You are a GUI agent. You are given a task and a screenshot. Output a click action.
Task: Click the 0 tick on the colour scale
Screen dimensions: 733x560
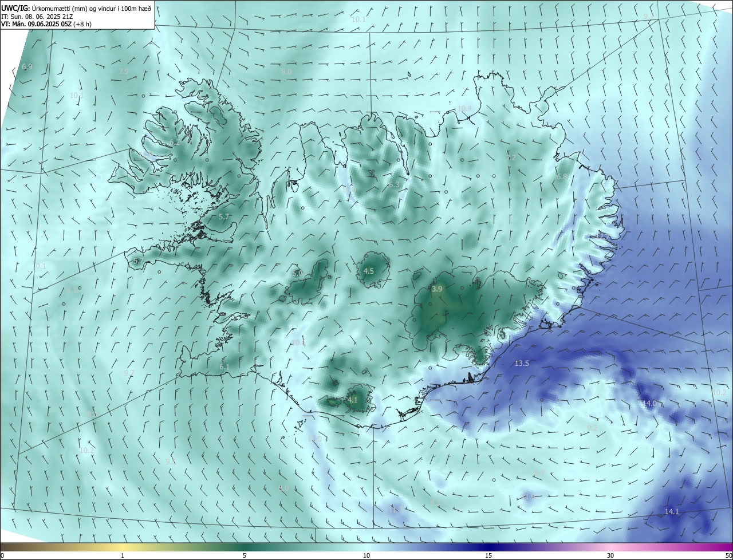(2, 555)
